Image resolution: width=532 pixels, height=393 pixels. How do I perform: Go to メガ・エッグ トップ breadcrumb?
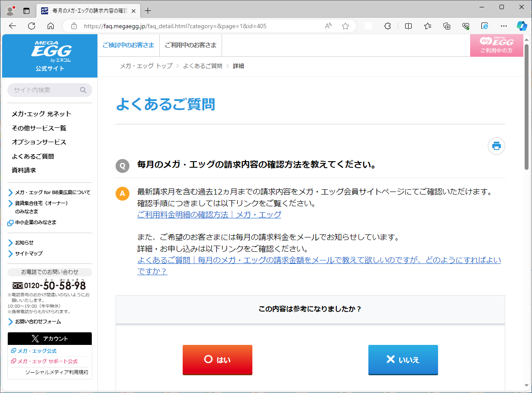coord(146,66)
